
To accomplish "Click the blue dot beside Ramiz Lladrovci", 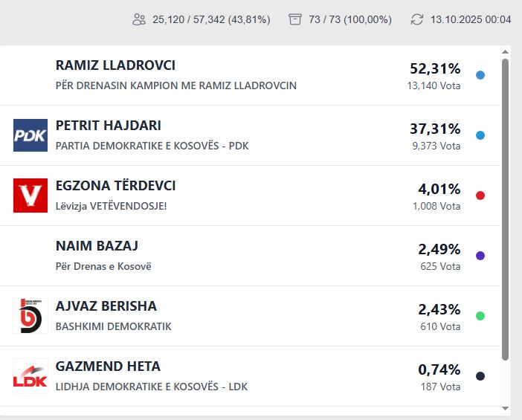I will (x=480, y=75).
